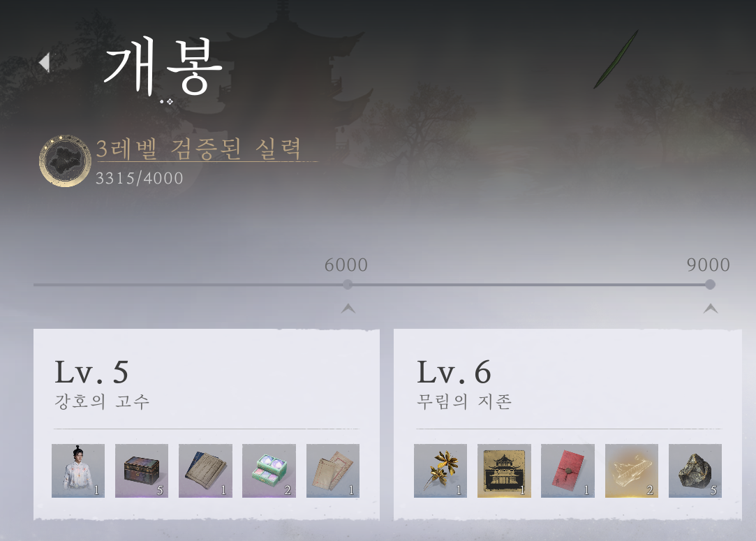756x541 pixels.
Task: Select the character outfit reward in Lv. 5
Action: click(78, 470)
